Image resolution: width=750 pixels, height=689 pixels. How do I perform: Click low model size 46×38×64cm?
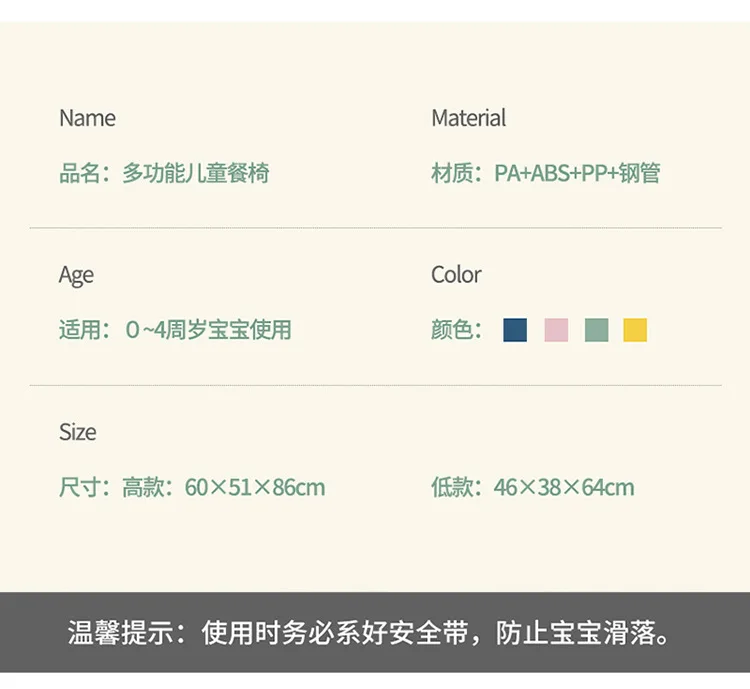click(564, 487)
